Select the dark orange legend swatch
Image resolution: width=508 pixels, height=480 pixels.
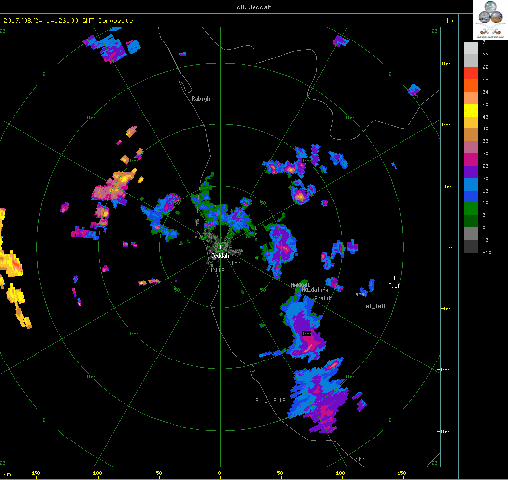click(471, 85)
